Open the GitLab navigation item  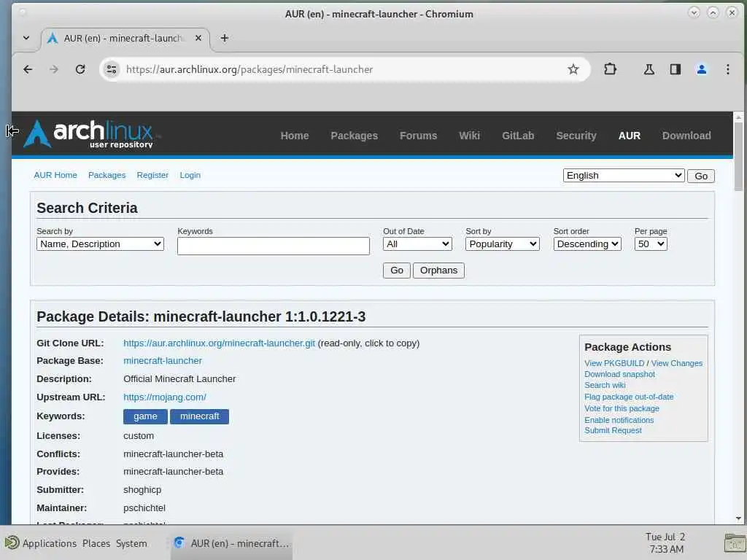(518, 136)
